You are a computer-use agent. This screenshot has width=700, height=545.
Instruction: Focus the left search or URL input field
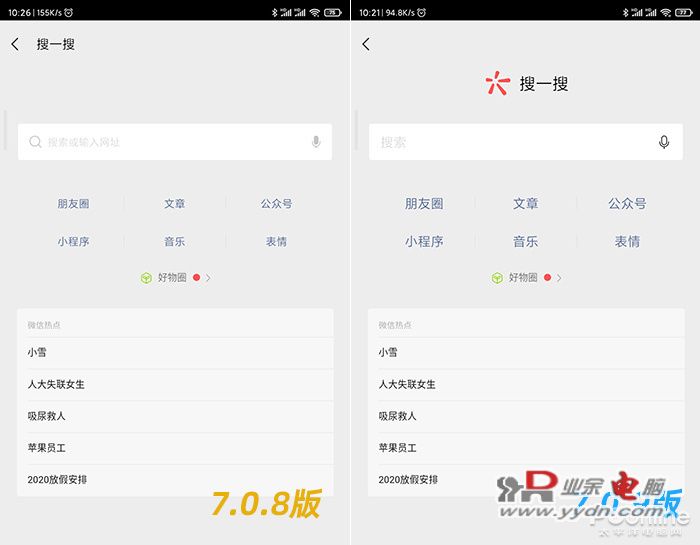(175, 142)
